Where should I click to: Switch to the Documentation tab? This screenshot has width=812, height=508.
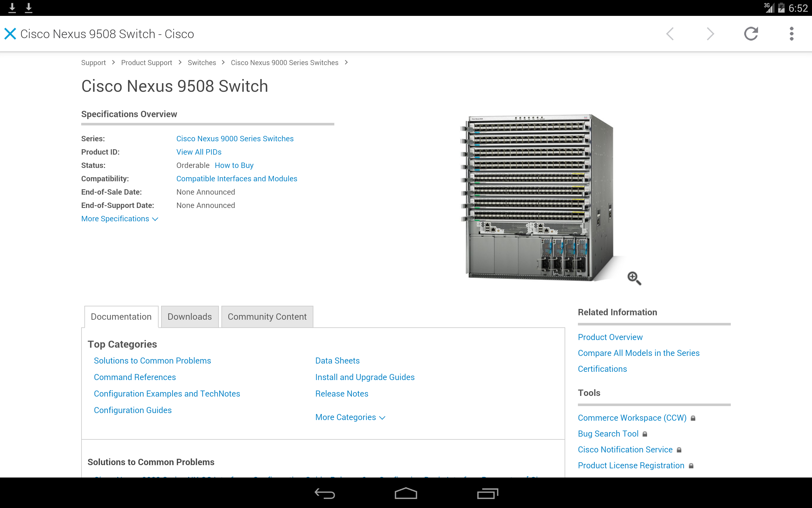tap(121, 317)
